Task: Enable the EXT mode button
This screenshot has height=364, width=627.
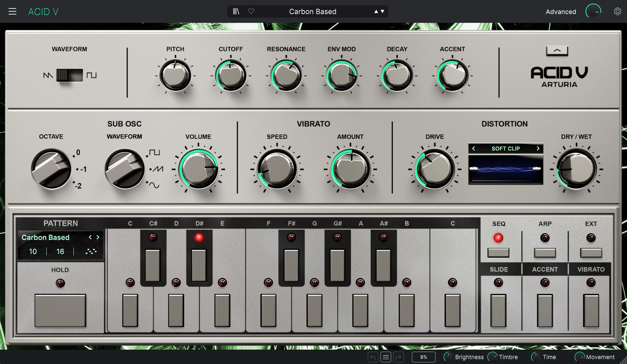Action: click(591, 253)
